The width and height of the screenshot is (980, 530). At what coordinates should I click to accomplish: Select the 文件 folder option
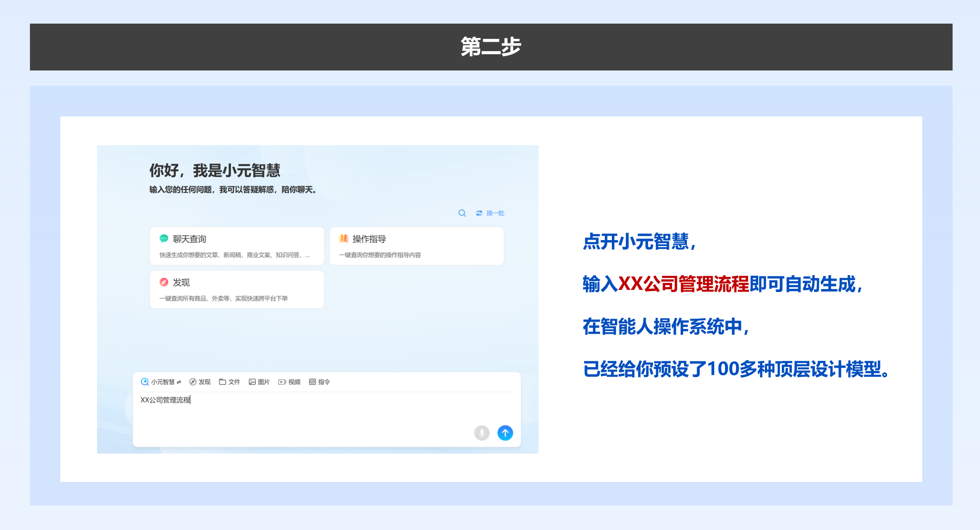[229, 382]
